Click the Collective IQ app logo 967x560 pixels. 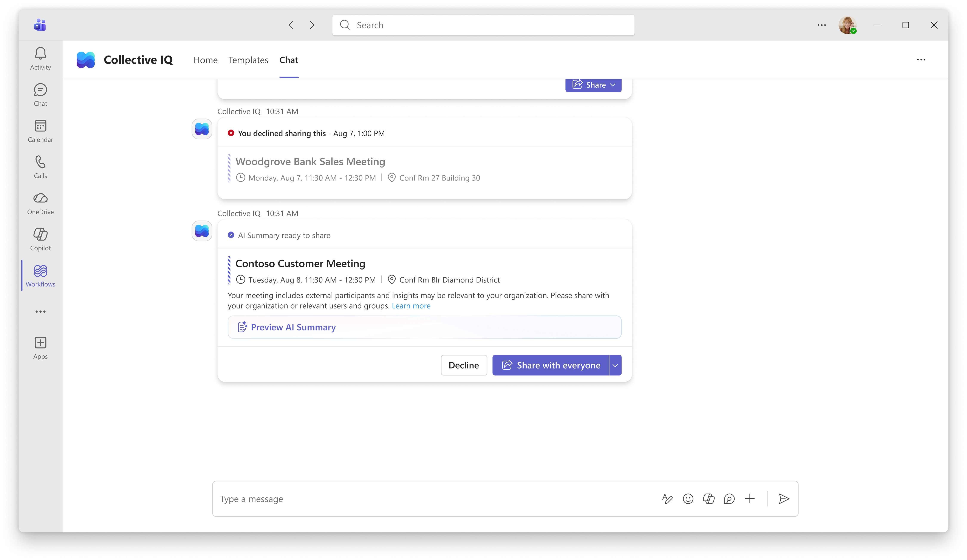[86, 60]
